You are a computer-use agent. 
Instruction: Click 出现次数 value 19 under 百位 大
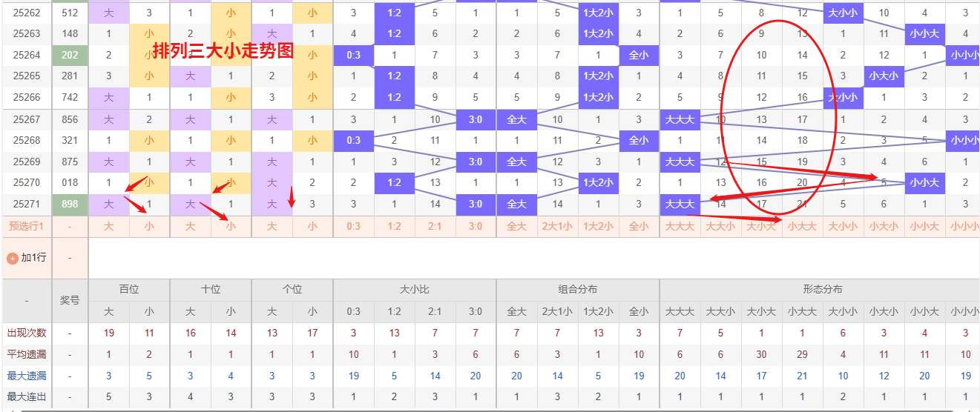(109, 333)
